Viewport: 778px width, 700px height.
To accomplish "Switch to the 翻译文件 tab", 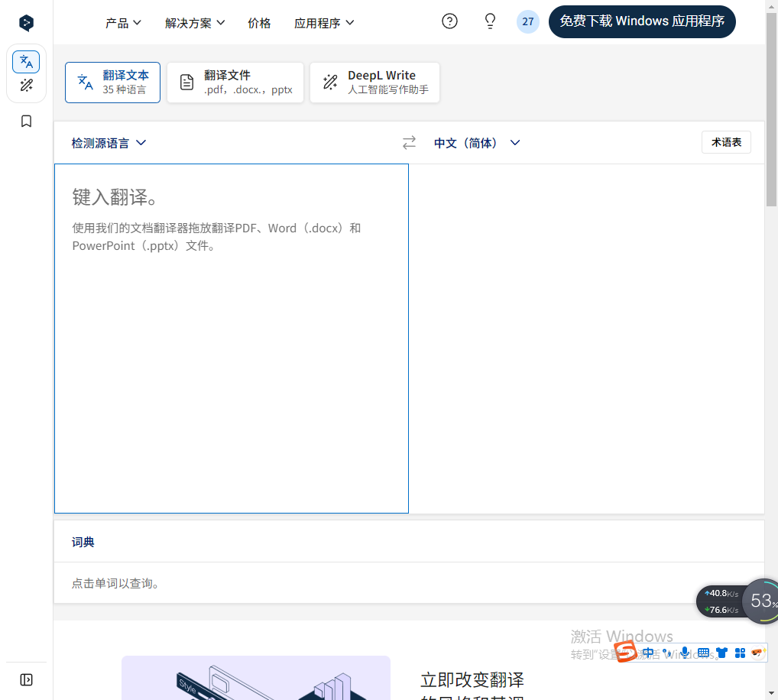I will pyautogui.click(x=235, y=83).
